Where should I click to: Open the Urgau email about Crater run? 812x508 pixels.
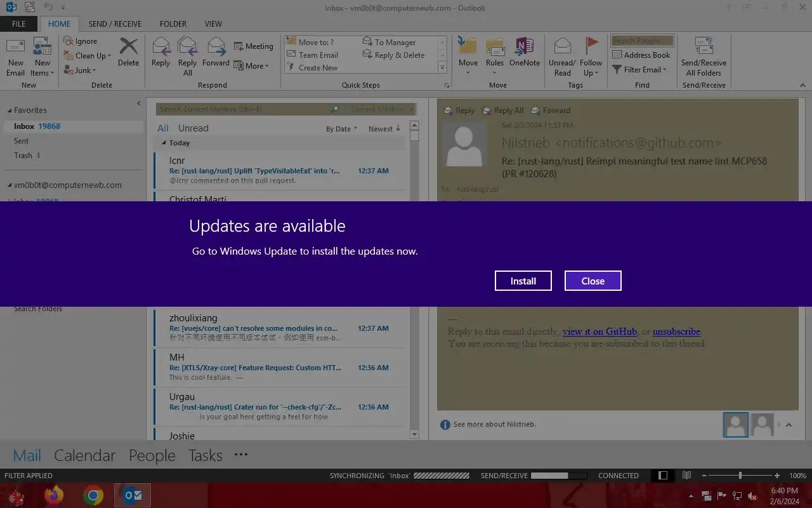pos(279,406)
